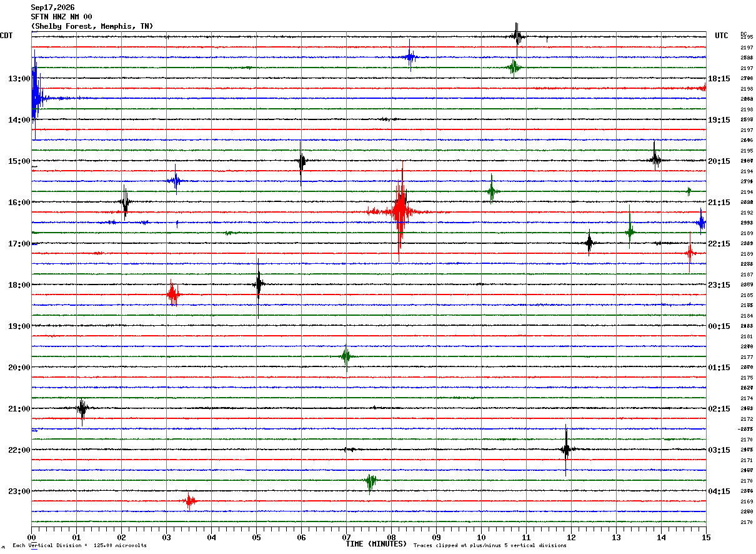Click the black event on the 18:00 trace
Image resolution: width=756 pixels, height=554 pixels.
pyautogui.click(x=258, y=285)
